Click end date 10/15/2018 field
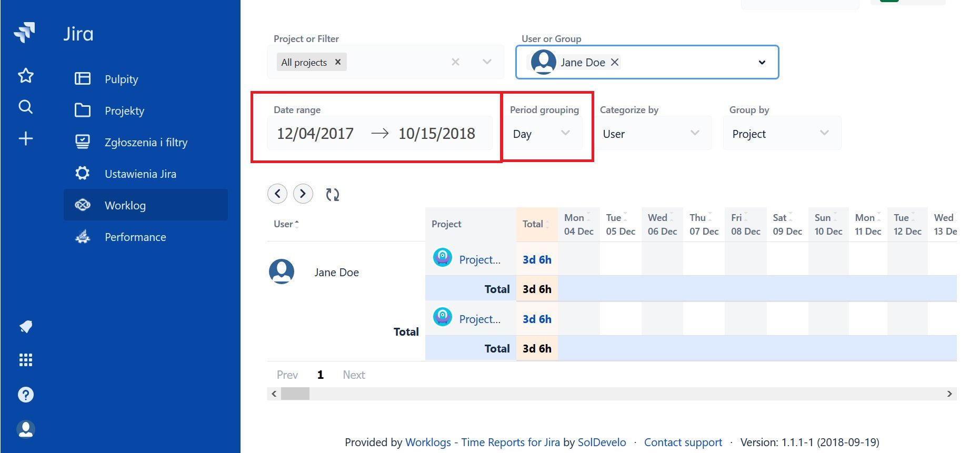The width and height of the screenshot is (980, 453). pyautogui.click(x=437, y=134)
